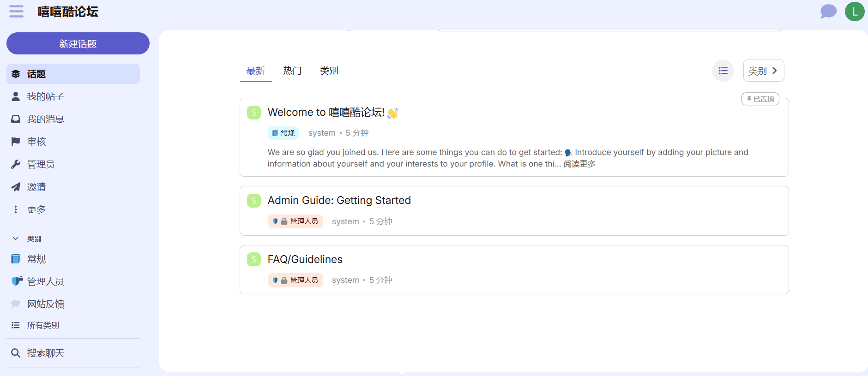Click the 常规 category tag badge

click(283, 133)
